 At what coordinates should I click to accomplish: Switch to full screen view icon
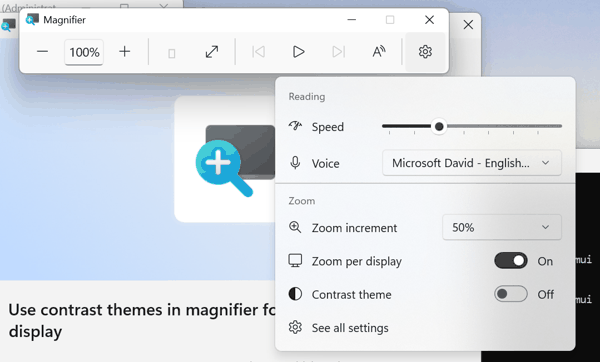coord(212,52)
